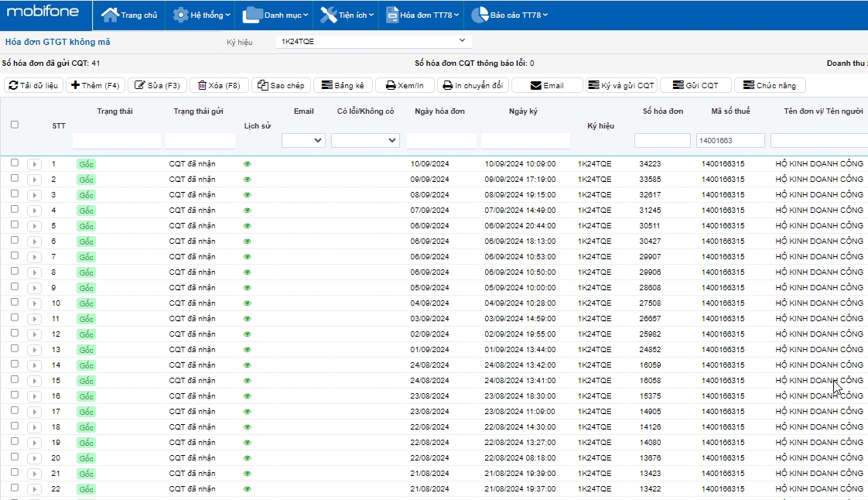Open the Ký hiệu 1K24TQE dropdown
868x500 pixels.
[x=374, y=41]
